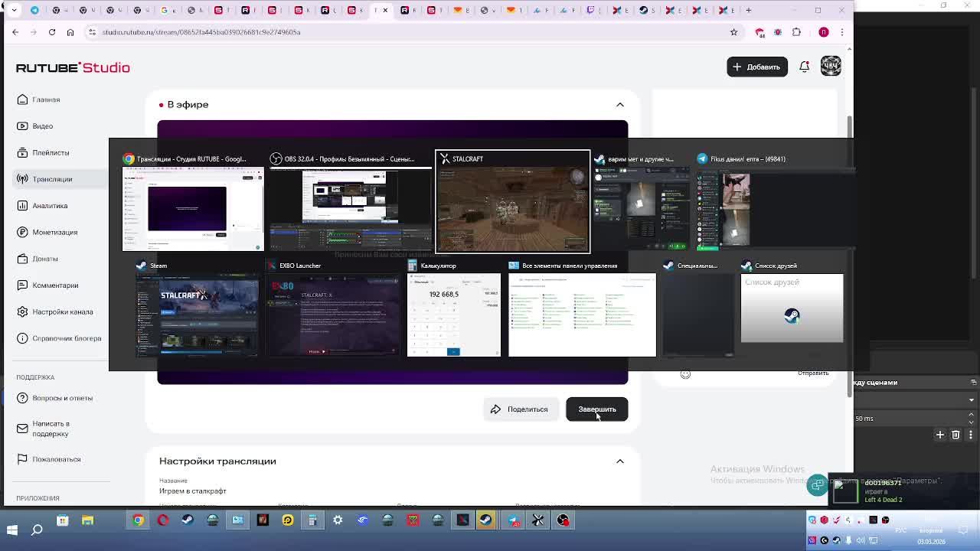The height and width of the screenshot is (551, 980).
Task: Open the support chat floating button
Action: [x=818, y=485]
